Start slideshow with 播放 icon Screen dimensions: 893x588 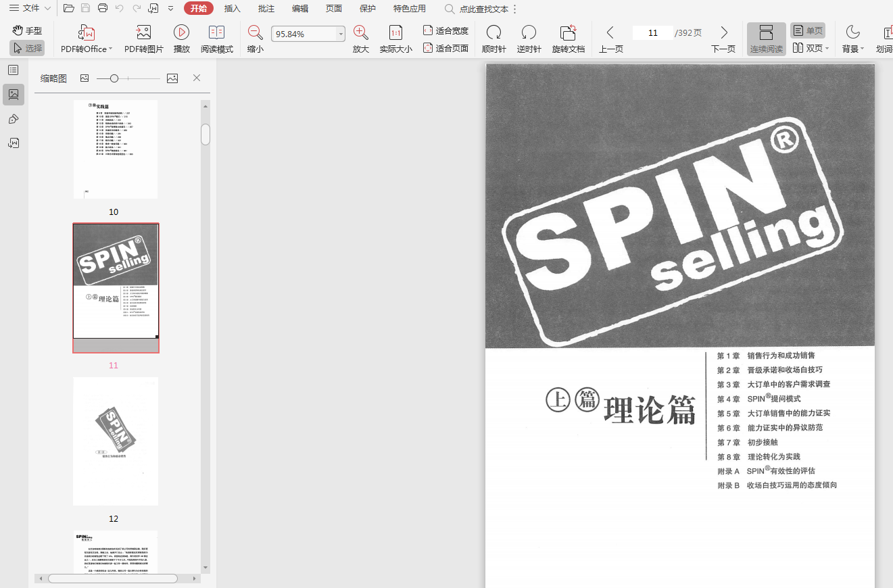pos(181,32)
